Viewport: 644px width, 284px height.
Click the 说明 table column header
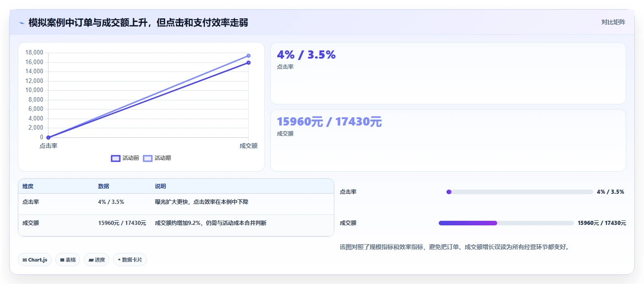pos(161,186)
